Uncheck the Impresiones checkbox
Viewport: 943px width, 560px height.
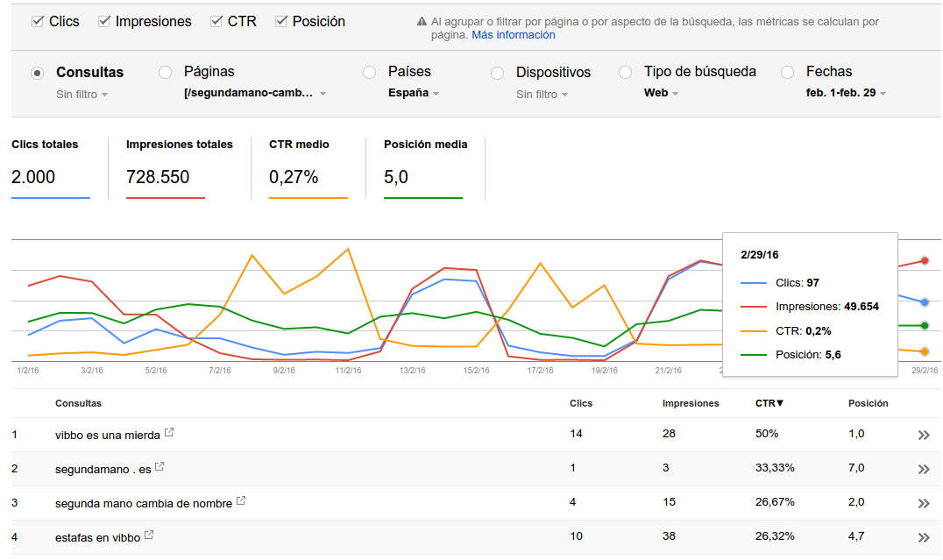tap(104, 22)
